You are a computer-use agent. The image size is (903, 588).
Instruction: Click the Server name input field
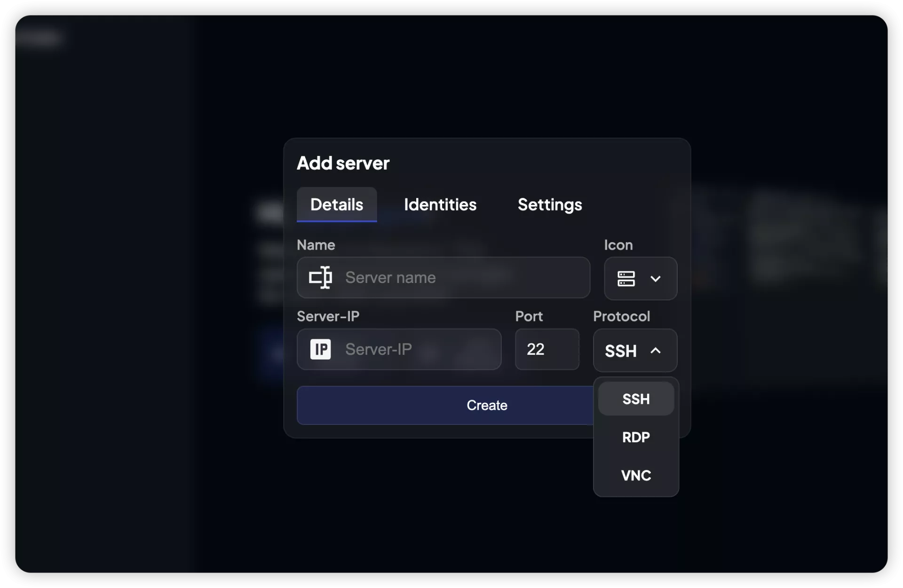click(444, 277)
